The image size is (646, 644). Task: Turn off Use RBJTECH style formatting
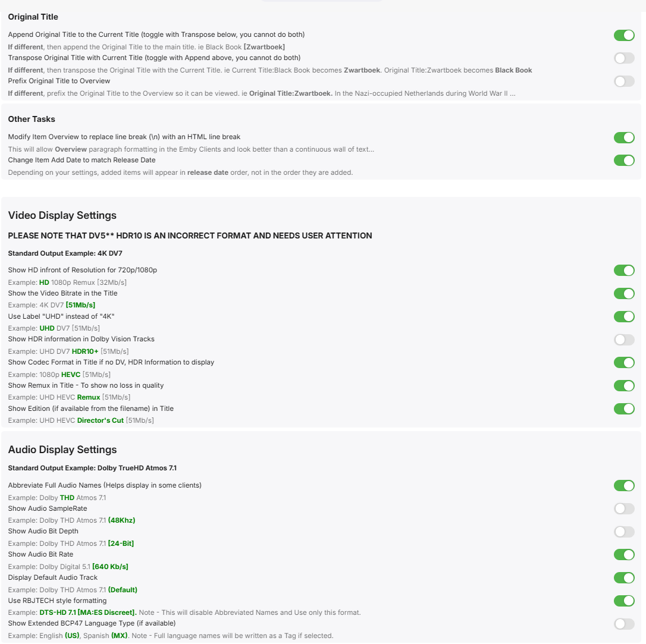pos(624,601)
